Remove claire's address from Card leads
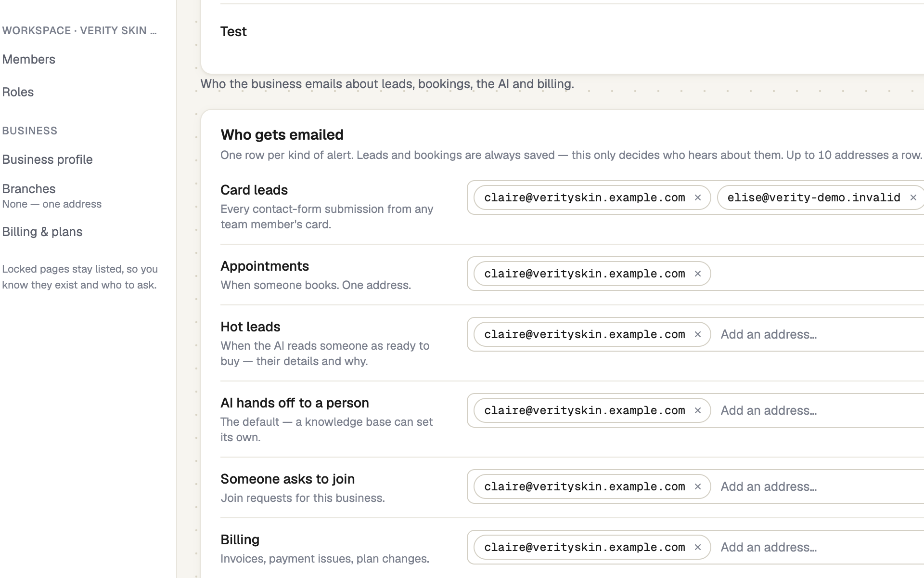The height and width of the screenshot is (578, 924). pos(698,198)
